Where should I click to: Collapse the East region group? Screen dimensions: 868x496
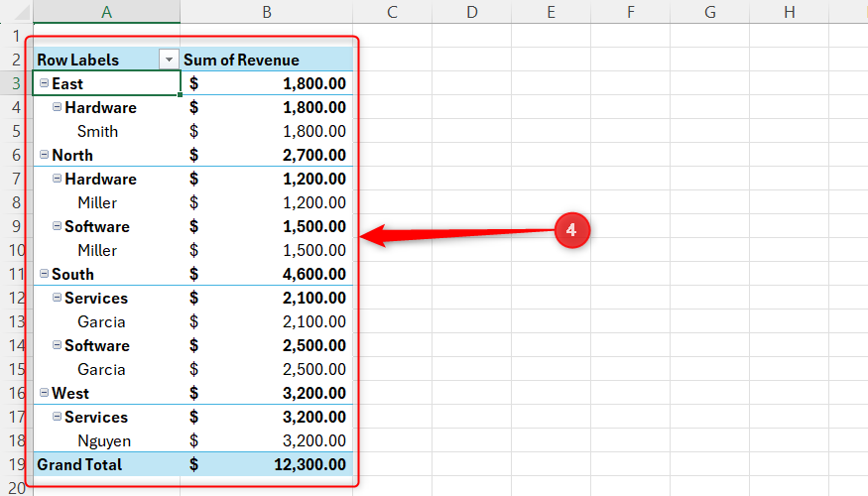[45, 83]
